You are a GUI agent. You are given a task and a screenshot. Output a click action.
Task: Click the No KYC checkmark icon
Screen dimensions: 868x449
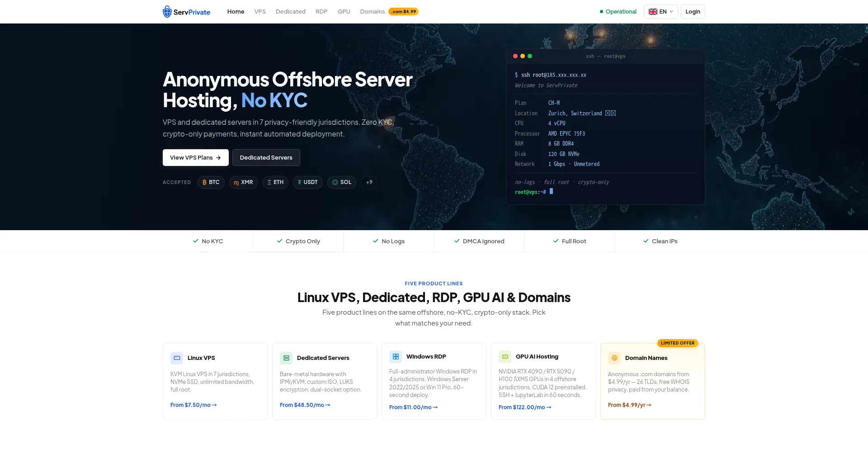196,241
